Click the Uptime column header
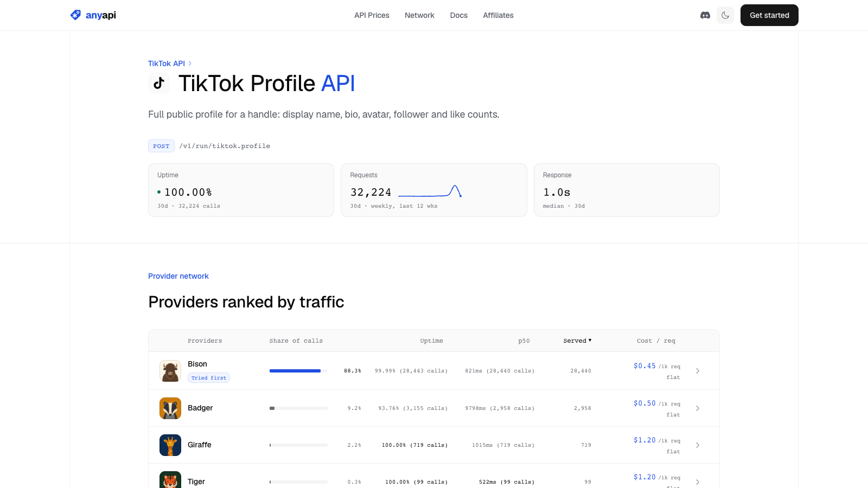Screen dimensions: 868x488 pos(431,341)
